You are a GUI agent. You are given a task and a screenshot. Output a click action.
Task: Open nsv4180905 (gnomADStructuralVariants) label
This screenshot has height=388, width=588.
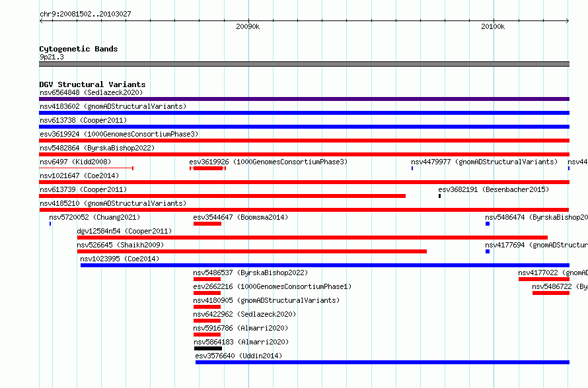point(266,300)
